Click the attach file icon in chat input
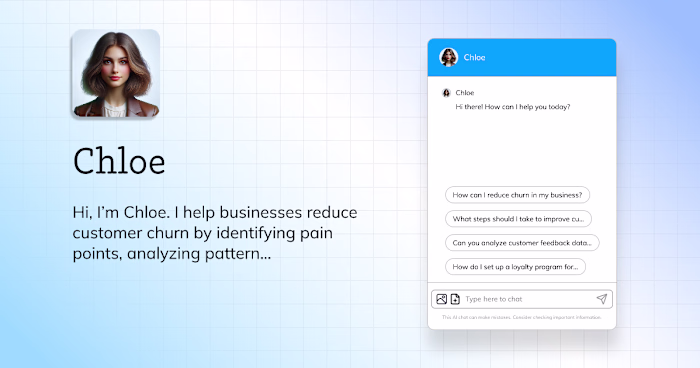Image resolution: width=700 pixels, height=368 pixels. (x=455, y=299)
